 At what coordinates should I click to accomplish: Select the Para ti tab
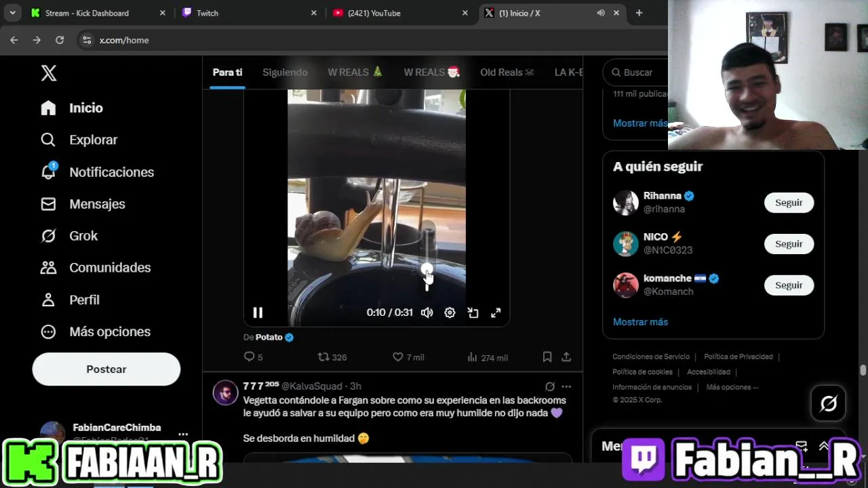pos(227,73)
